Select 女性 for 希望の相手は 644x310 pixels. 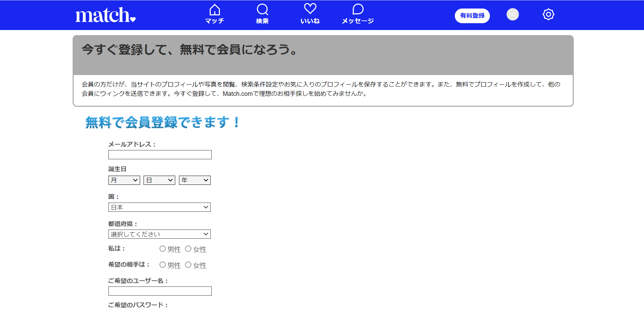[188, 265]
